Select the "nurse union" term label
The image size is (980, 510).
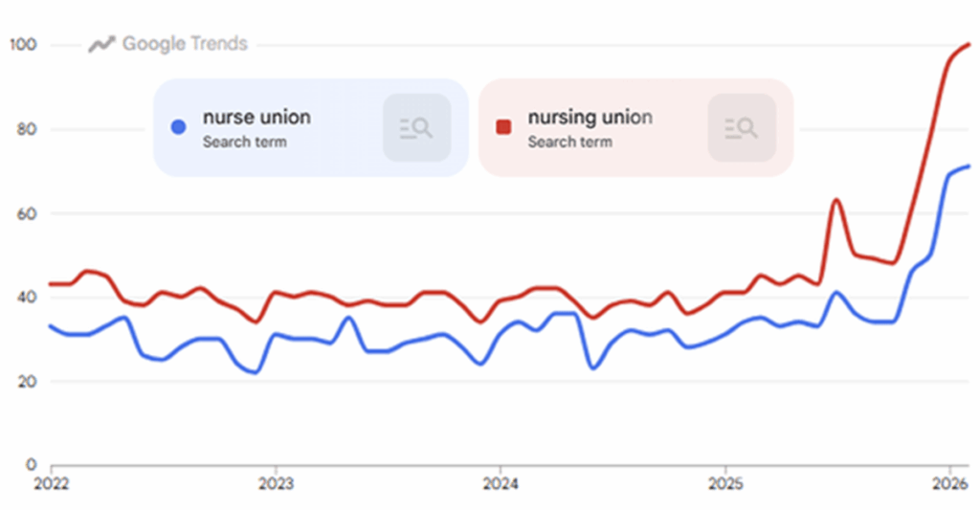256,118
